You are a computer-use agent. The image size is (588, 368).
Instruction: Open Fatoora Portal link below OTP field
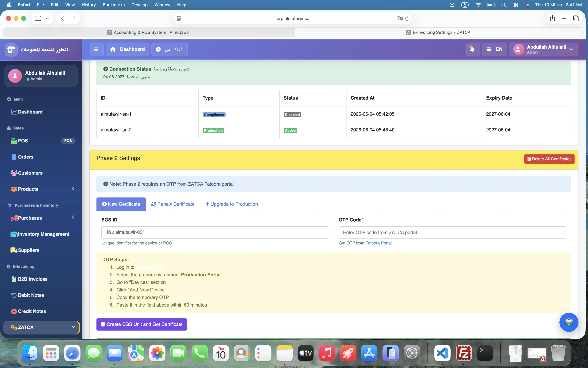click(378, 243)
